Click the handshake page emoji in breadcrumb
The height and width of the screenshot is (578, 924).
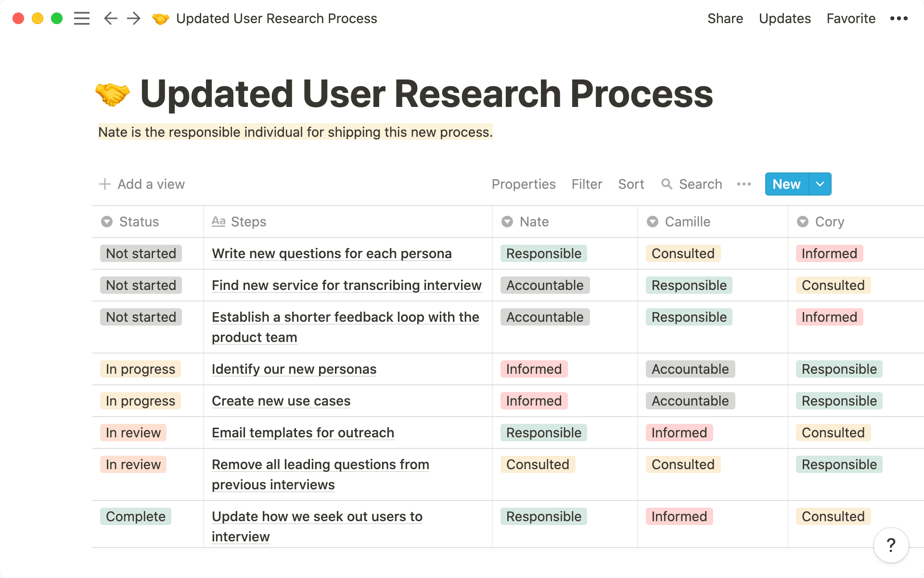click(160, 18)
